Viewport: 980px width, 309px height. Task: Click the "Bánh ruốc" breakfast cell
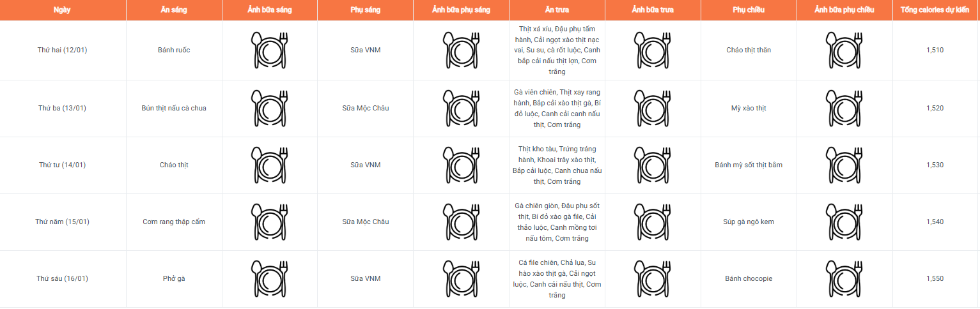(x=174, y=50)
